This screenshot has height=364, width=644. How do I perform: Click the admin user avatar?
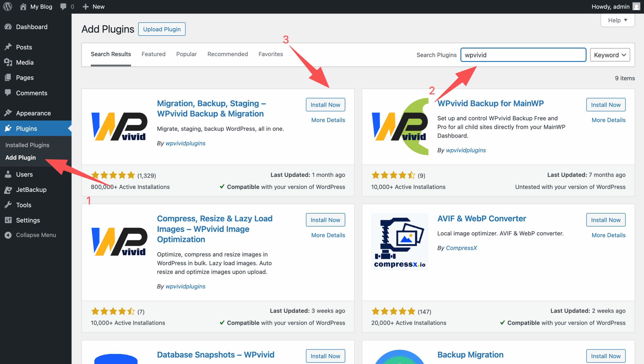(x=636, y=7)
